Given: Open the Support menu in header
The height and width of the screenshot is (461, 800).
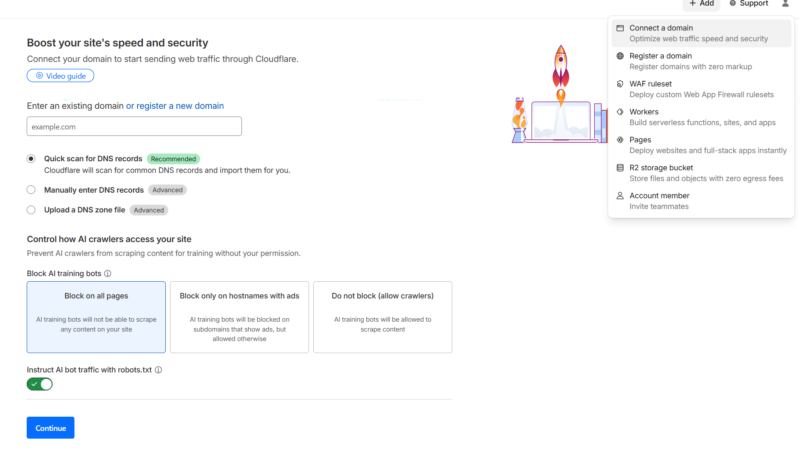Looking at the screenshot, I should [748, 4].
